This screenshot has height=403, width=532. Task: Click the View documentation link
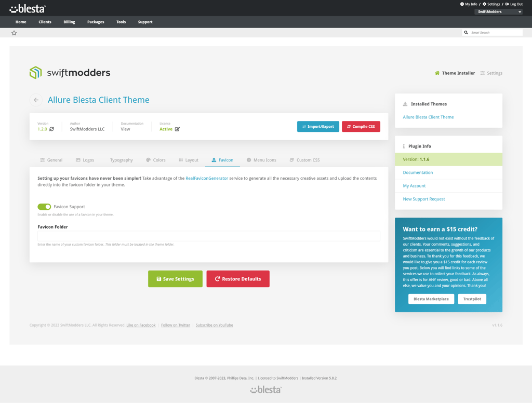[125, 129]
